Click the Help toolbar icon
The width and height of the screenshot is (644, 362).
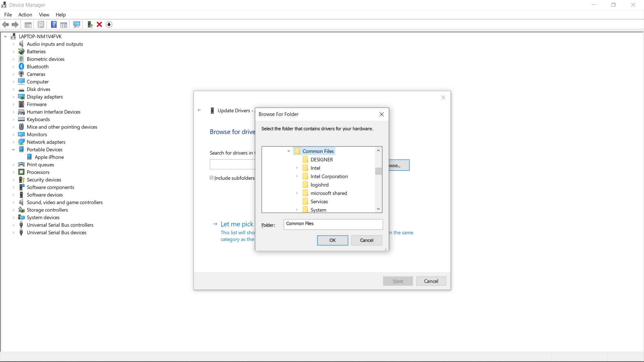[54, 24]
